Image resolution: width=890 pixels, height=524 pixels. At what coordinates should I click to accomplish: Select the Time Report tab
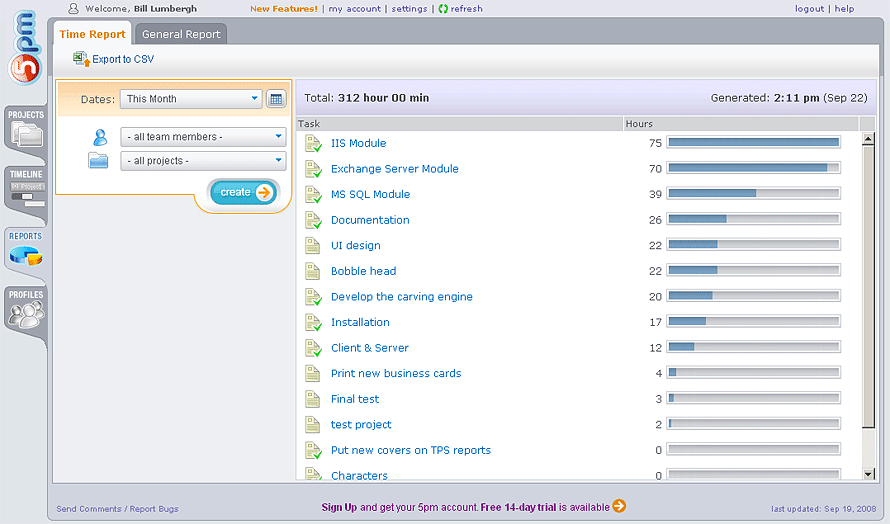92,34
